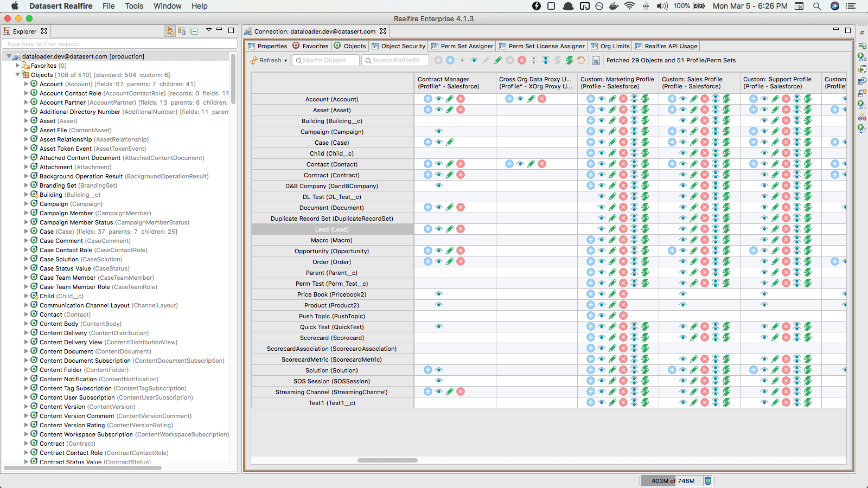Open Spotlight search in the macOS menu bar
Image resolution: width=868 pixels, height=488 pixels.
click(x=816, y=6)
